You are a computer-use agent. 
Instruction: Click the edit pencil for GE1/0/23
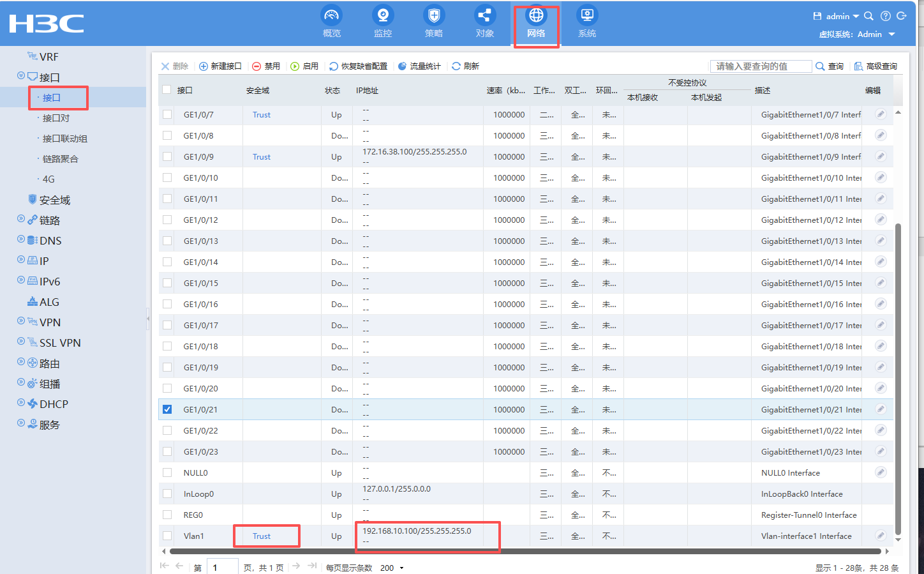(881, 451)
